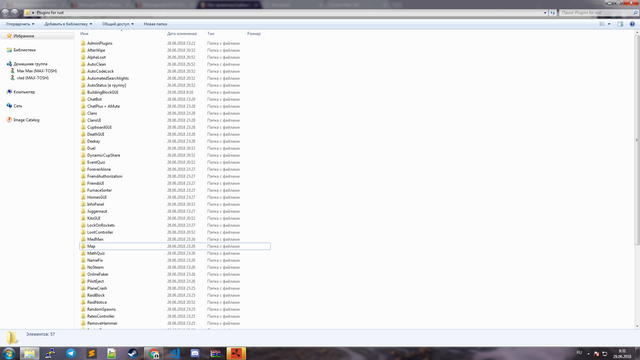Image resolution: width=640 pixels, height=360 pixels.
Task: Open the view options dropdown arrow
Action: tap(609, 24)
